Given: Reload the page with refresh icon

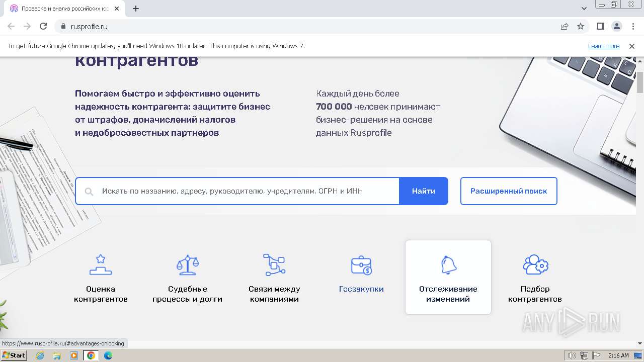Looking at the screenshot, I should [x=43, y=26].
